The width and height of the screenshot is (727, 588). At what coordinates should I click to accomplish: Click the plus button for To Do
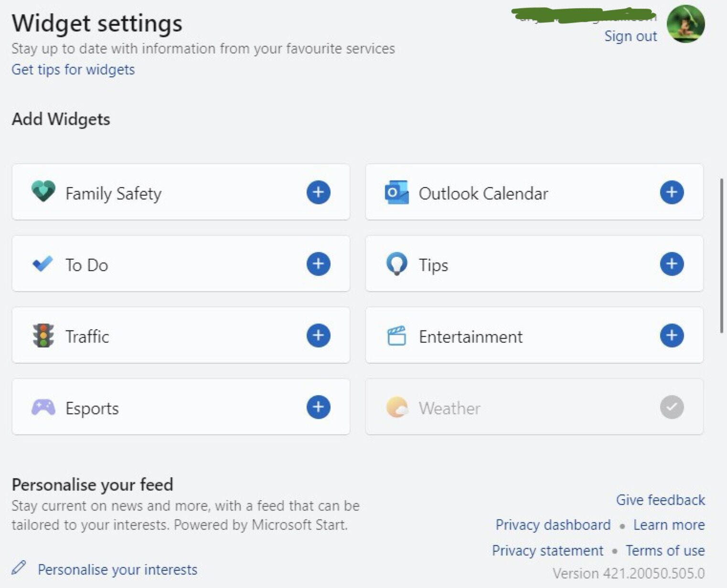pyautogui.click(x=318, y=264)
